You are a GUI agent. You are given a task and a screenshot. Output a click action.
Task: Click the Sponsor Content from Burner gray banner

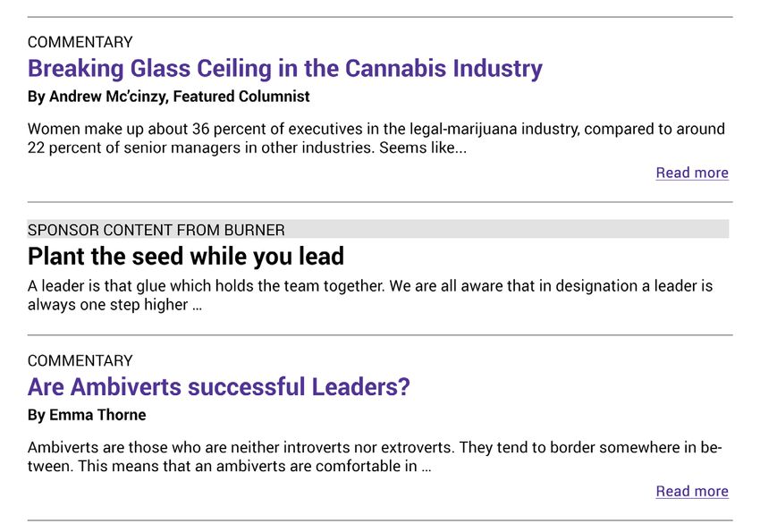pos(378,229)
